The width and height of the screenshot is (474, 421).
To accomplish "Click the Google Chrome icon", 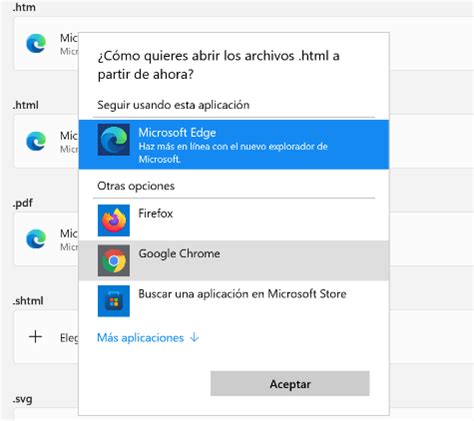I will point(114,261).
